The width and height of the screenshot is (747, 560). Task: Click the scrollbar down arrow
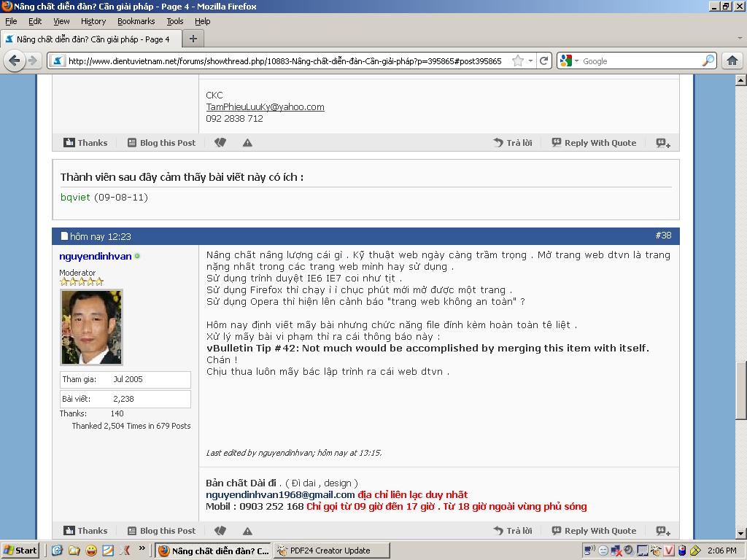click(741, 534)
